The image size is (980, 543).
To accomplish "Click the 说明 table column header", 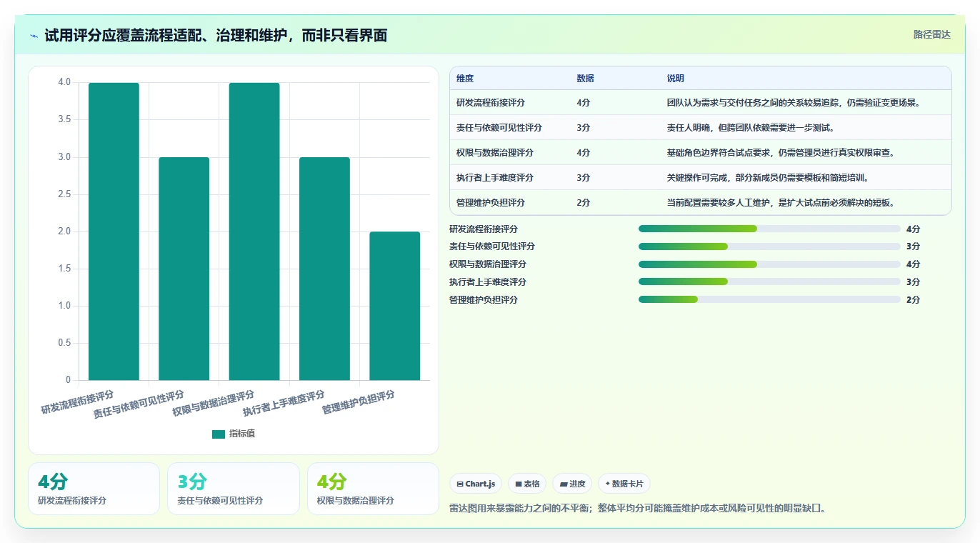I will click(676, 79).
